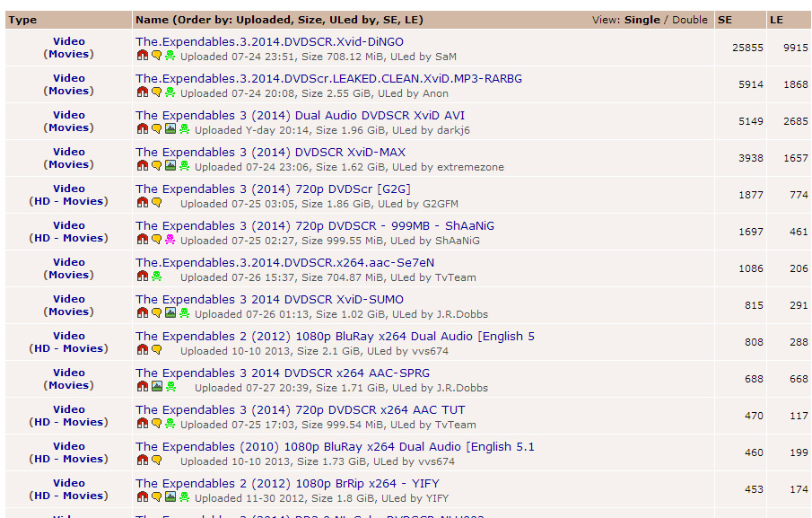
Task: Click comment icon on DiNGO torrent row
Action: point(156,56)
